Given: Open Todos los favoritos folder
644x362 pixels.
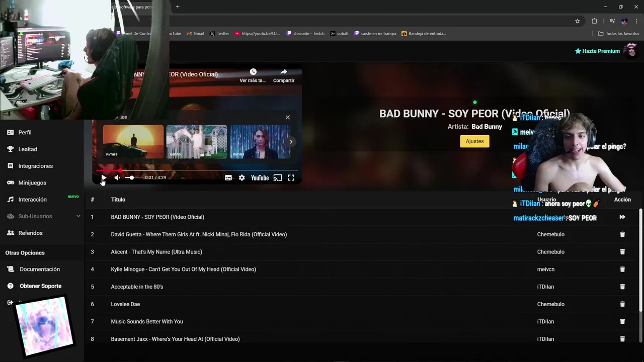Looking at the screenshot, I should (618, 34).
